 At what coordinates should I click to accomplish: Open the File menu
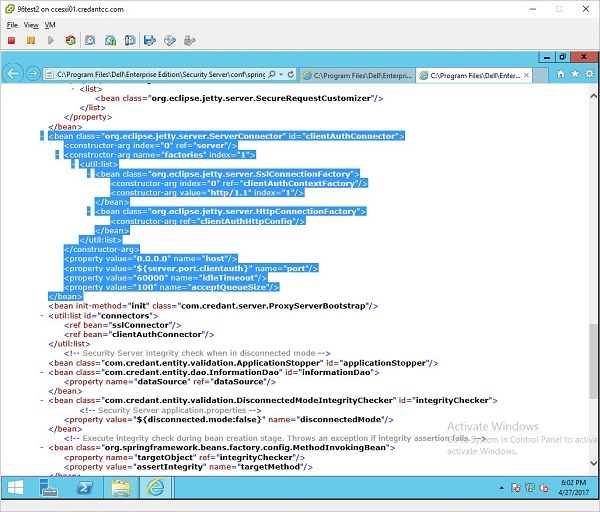[12, 24]
